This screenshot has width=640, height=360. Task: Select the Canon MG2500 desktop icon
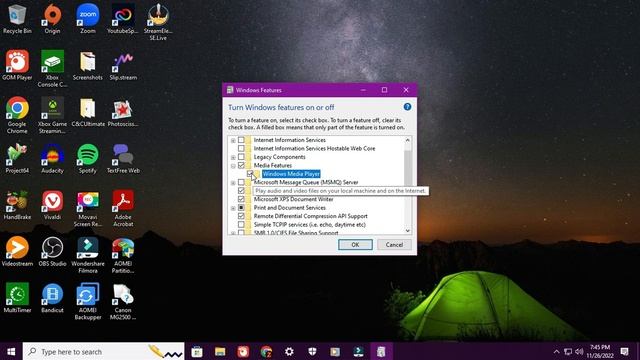[x=123, y=302]
